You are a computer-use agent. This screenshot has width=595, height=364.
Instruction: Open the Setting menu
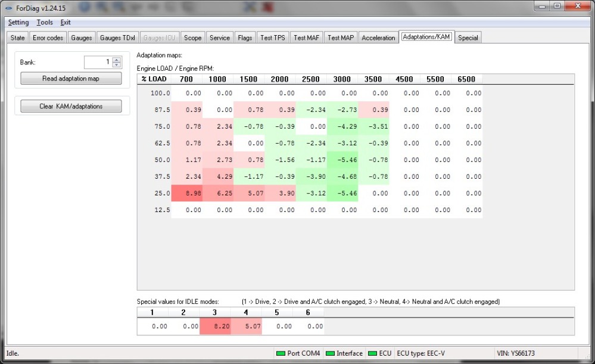click(18, 23)
